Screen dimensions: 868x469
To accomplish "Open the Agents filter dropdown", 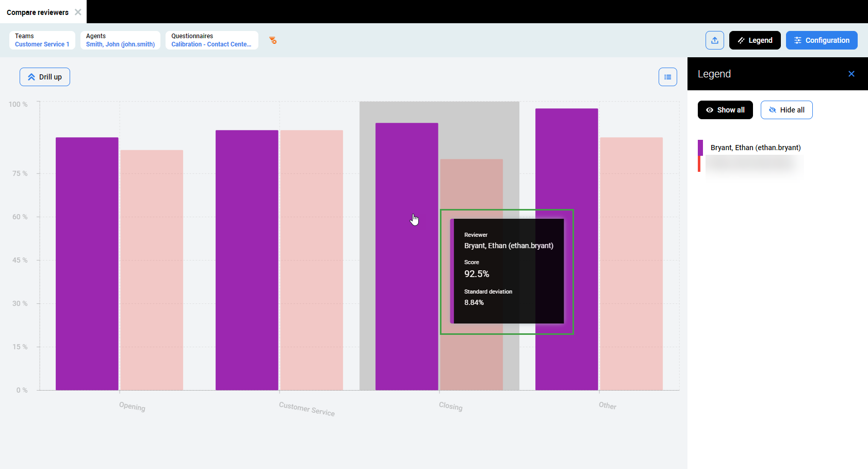I will coord(120,40).
